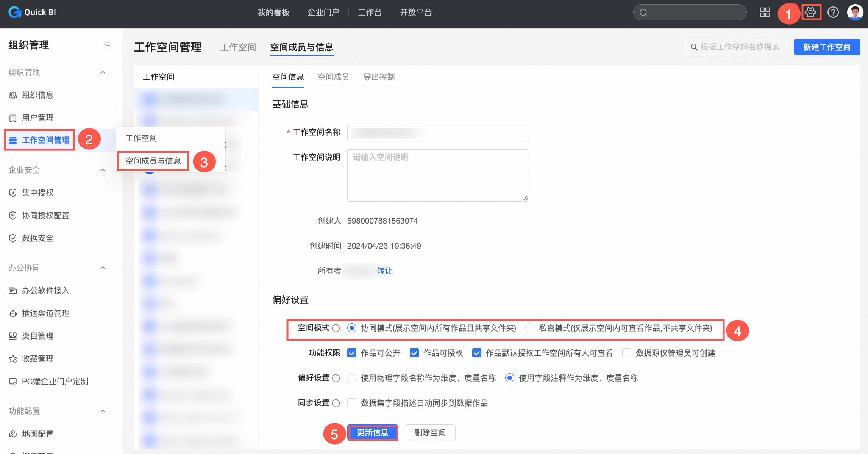Click the 工作空间说明 text area
Screen dimensions: 868x454
(438, 175)
